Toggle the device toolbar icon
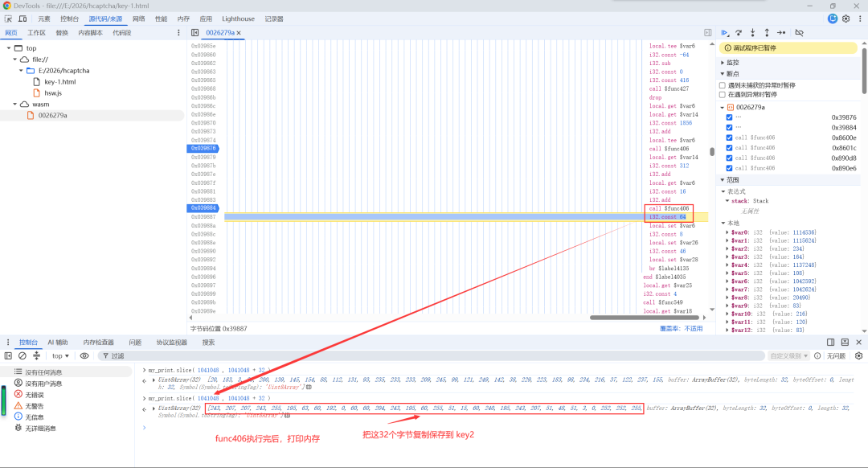 click(x=23, y=18)
